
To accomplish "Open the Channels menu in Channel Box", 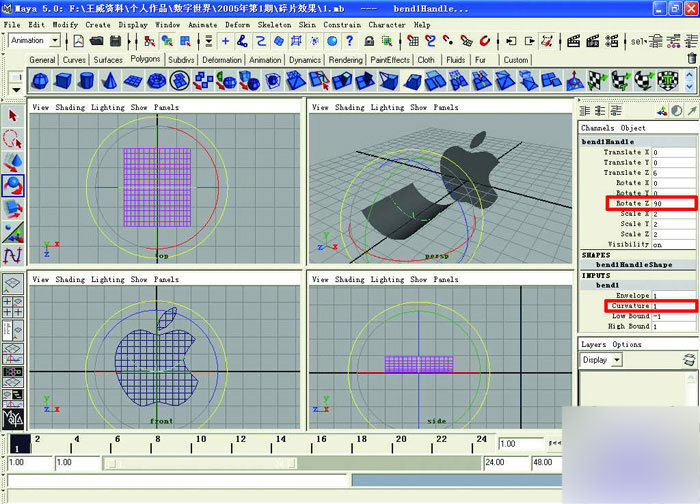I will click(x=597, y=128).
